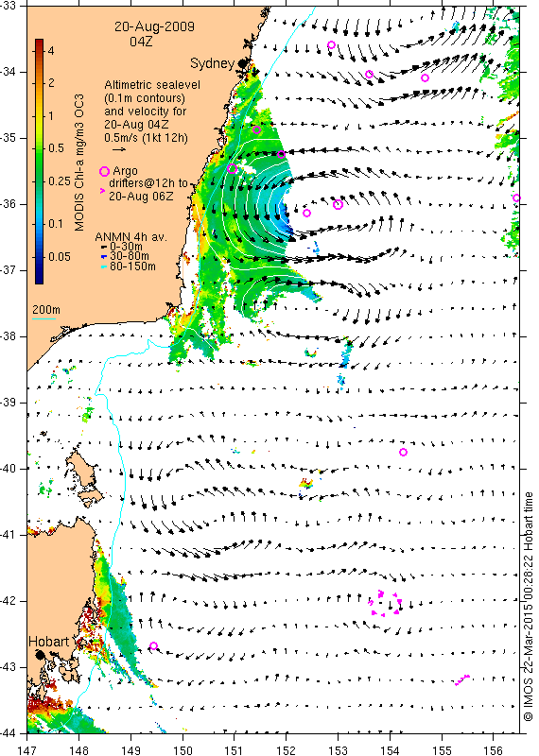Viewport: 539px width, 756px height.
Task: Select the Argo circle at 153°E, 36°S
Action: 338,204
